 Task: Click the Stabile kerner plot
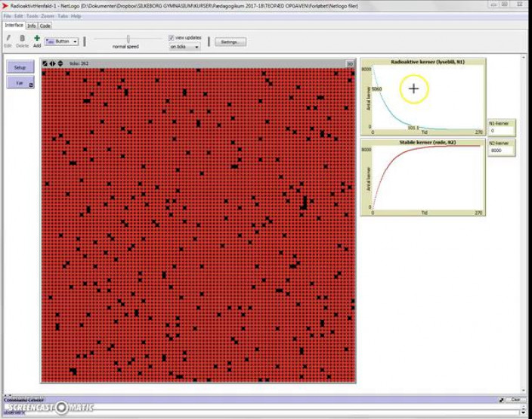tap(423, 177)
